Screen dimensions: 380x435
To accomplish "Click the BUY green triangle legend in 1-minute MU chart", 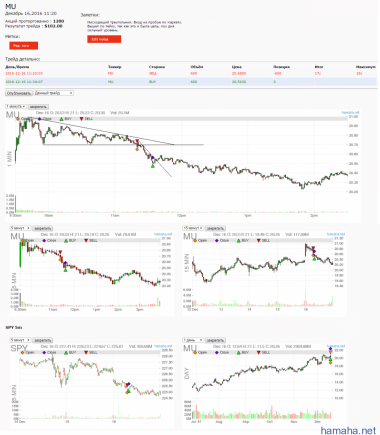I will 61,119.
